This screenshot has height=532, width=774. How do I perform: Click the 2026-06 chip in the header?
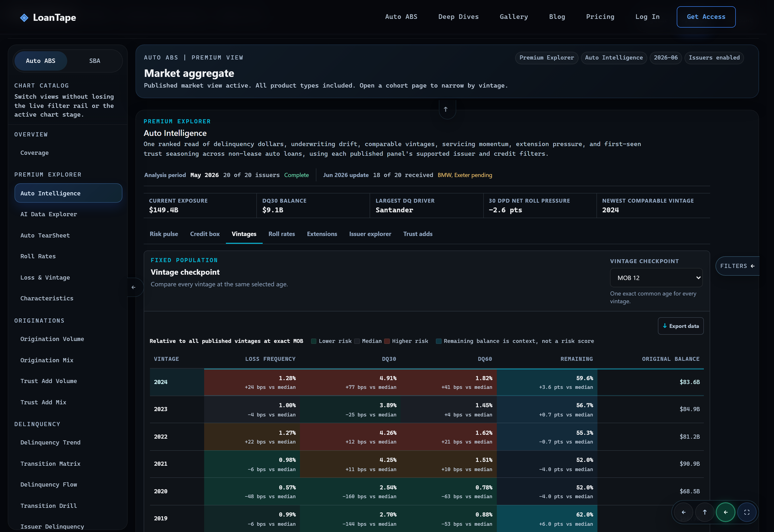point(666,58)
